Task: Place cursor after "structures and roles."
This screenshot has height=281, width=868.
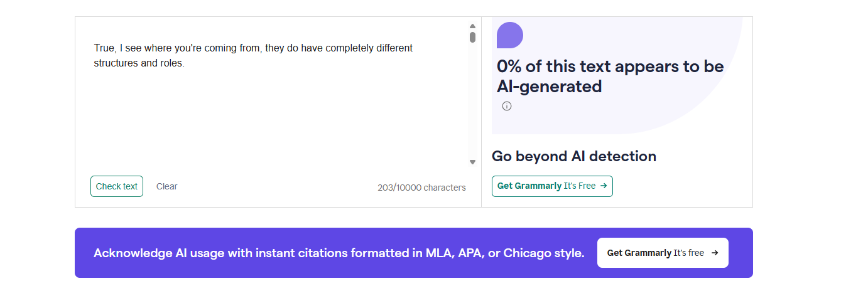Action: [x=185, y=63]
